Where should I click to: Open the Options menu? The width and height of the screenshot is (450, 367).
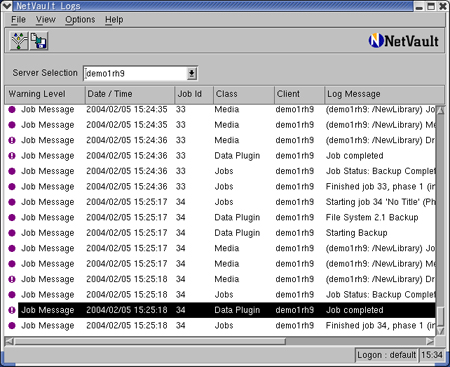click(80, 20)
